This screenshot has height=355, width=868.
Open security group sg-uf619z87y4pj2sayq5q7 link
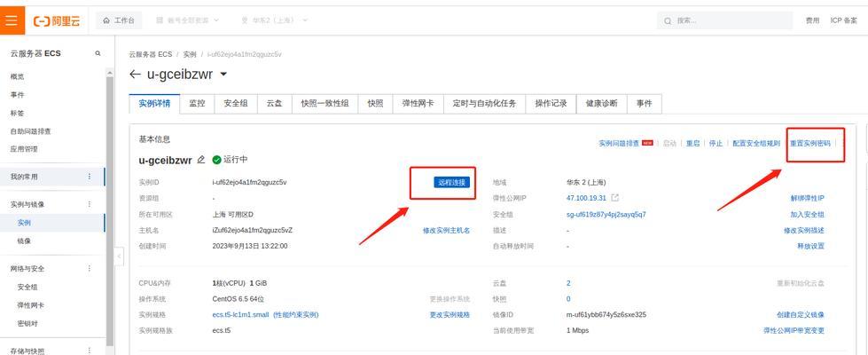tap(606, 214)
